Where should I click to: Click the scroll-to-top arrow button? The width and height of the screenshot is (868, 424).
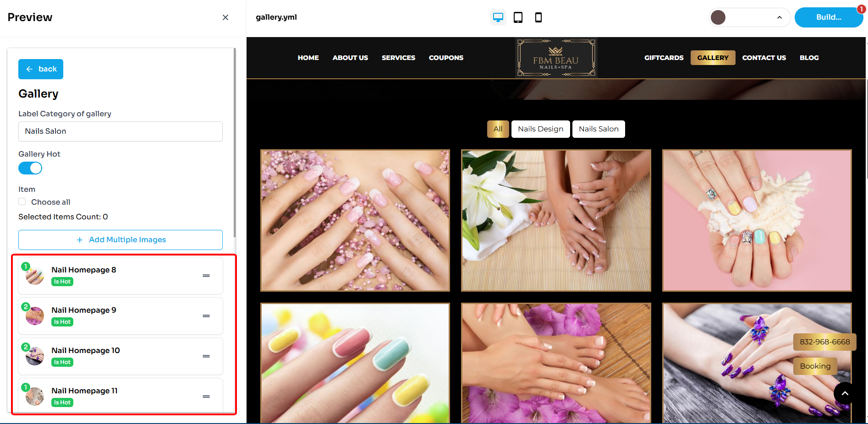845,393
